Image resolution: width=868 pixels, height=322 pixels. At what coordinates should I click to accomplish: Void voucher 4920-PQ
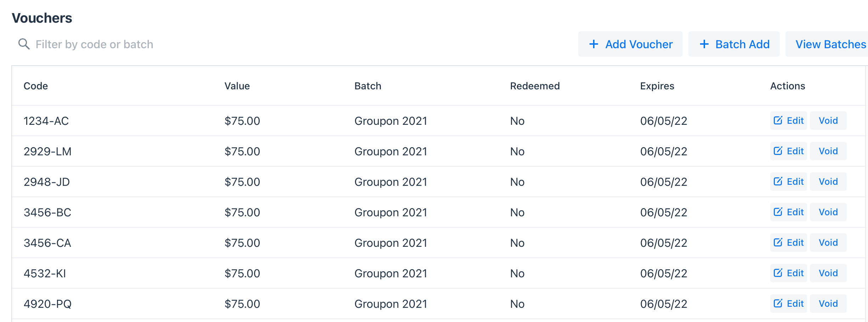tap(828, 304)
